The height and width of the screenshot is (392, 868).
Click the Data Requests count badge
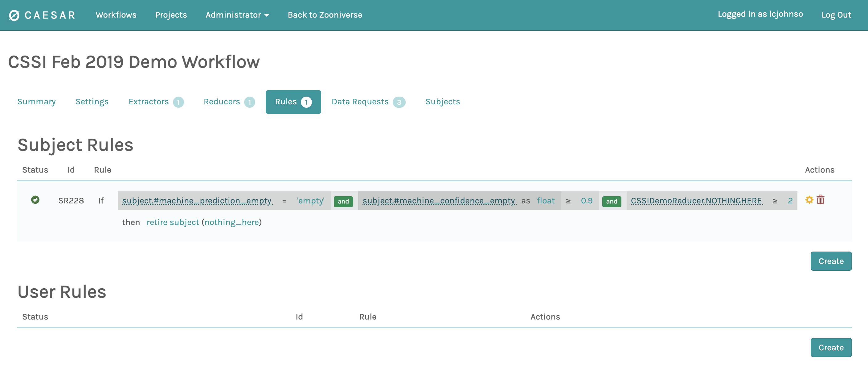coord(399,102)
